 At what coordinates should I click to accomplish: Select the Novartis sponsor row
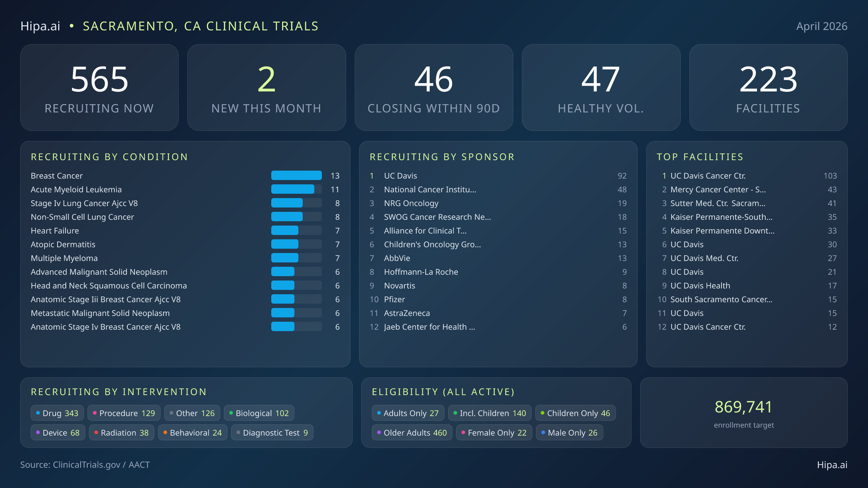[x=498, y=286]
